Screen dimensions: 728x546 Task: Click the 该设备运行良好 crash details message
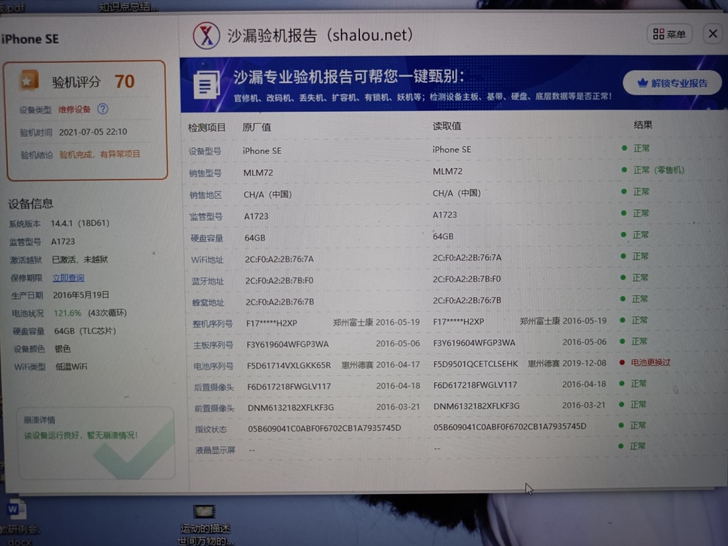pos(81,436)
